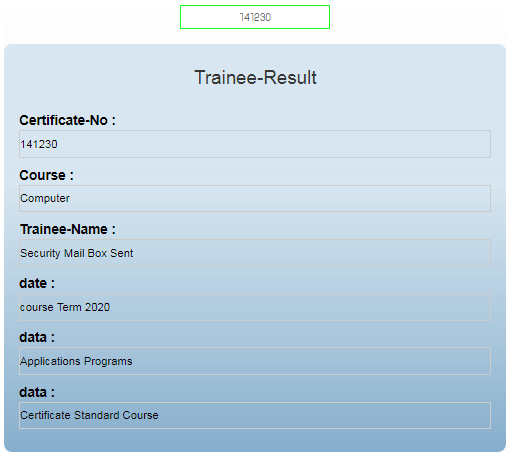Click the certificate number search box at top
Viewport: 507px width, 455px height.
(255, 17)
